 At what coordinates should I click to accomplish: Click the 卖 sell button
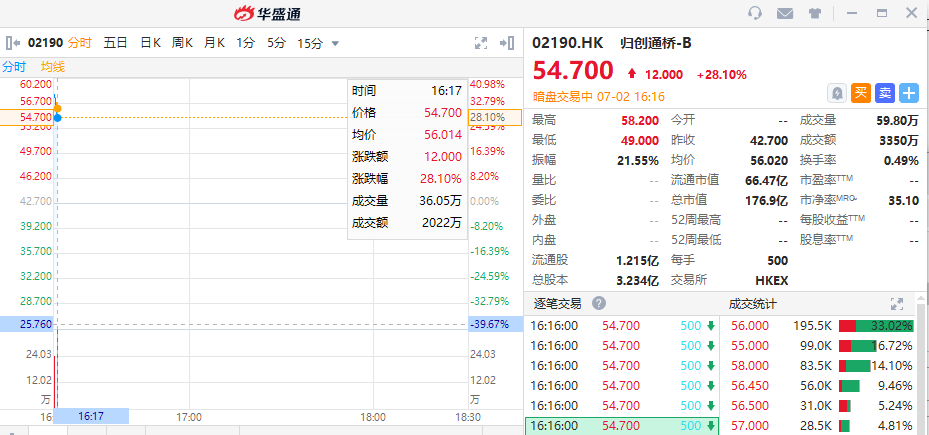885,93
